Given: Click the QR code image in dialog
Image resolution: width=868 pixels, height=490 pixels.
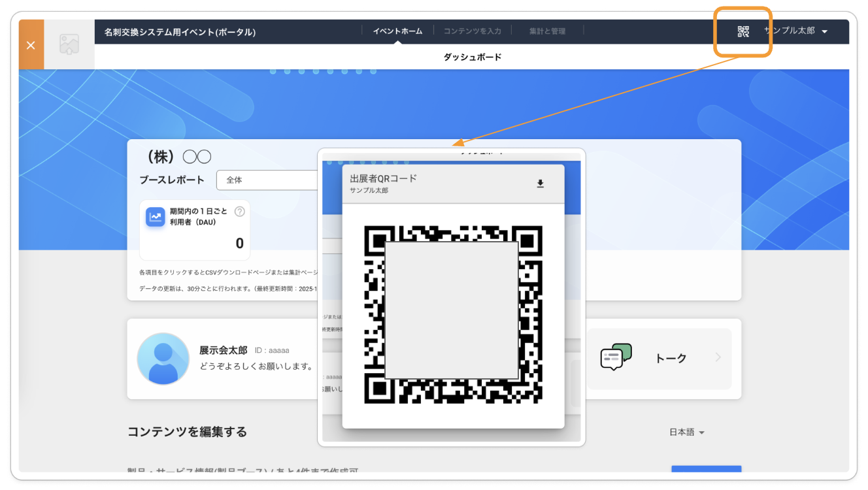Looking at the screenshot, I should [453, 314].
